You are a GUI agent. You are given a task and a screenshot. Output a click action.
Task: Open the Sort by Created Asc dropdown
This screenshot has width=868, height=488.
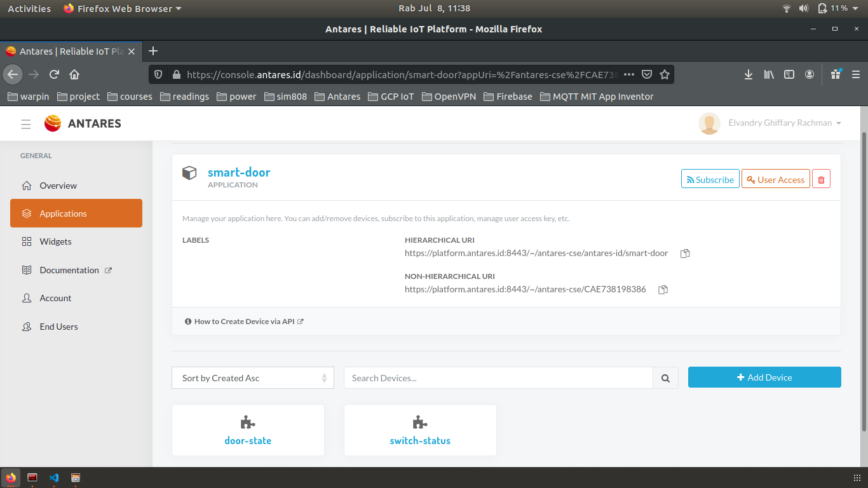pyautogui.click(x=253, y=378)
